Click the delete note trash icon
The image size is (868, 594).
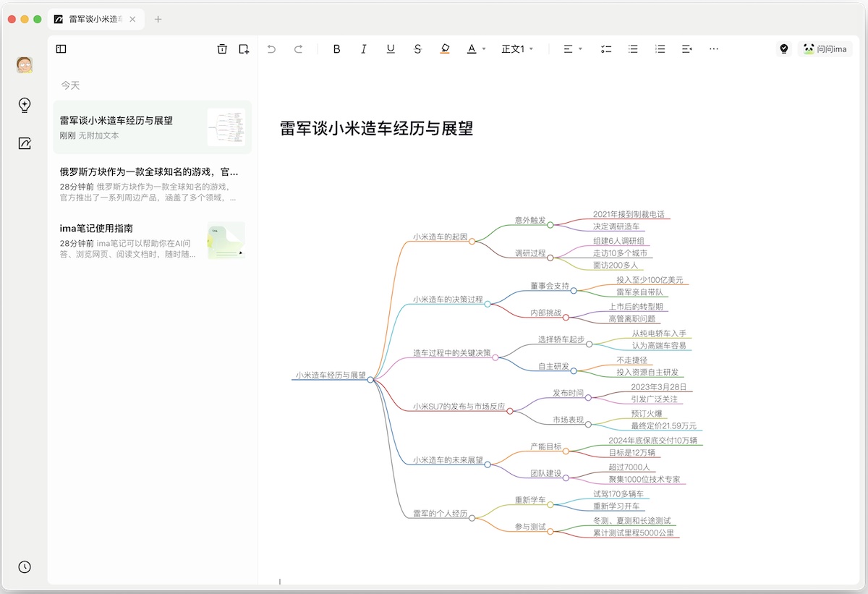[222, 49]
